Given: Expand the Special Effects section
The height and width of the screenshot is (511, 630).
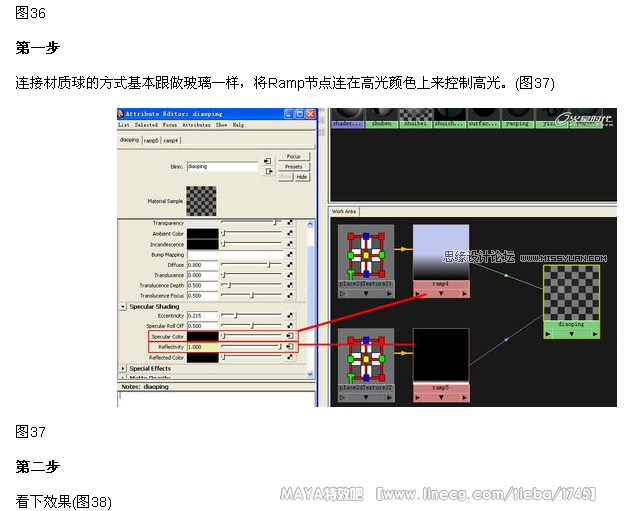Looking at the screenshot, I should pos(122,369).
